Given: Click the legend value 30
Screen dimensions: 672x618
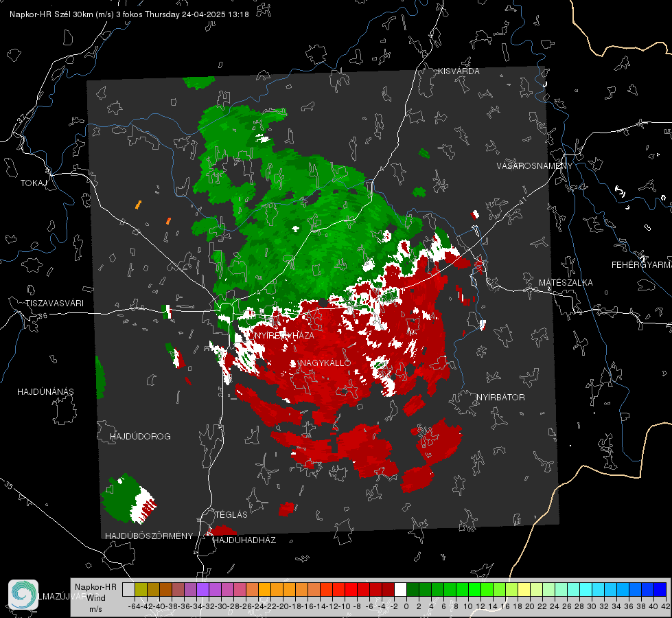Looking at the screenshot, I should click(592, 606).
